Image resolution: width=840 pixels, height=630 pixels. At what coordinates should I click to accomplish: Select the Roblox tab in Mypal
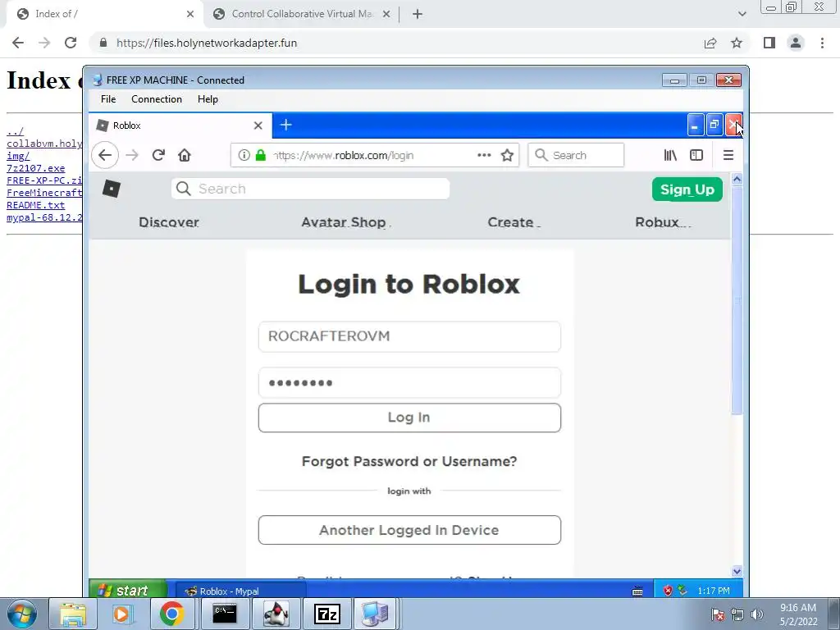pyautogui.click(x=180, y=126)
